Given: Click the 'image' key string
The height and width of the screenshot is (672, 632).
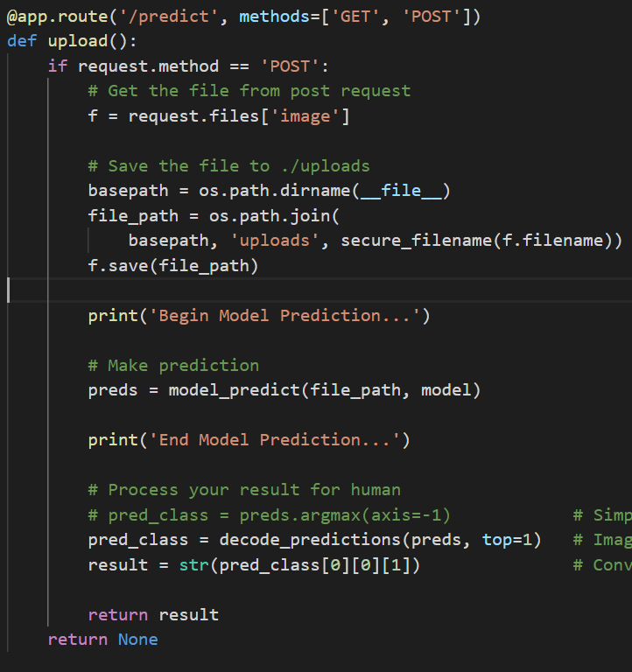Looking at the screenshot, I should (305, 116).
